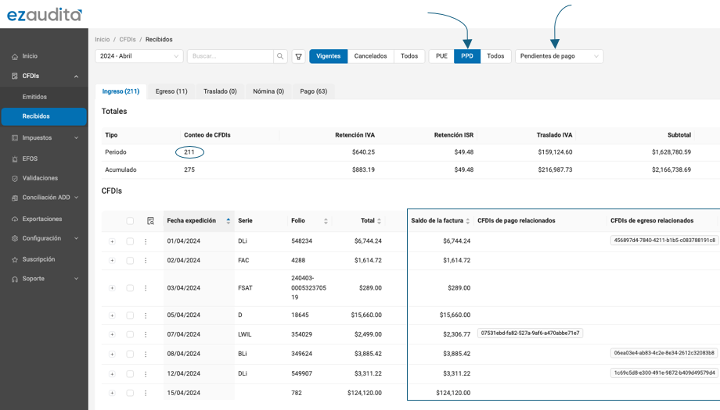
Task: Select the Cancelados filter button
Action: tap(370, 57)
